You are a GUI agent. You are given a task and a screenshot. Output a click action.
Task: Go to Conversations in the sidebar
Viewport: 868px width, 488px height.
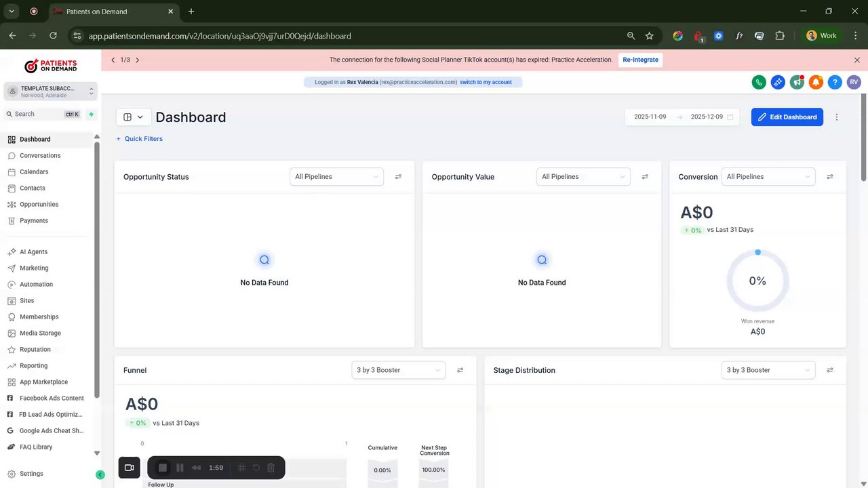tap(40, 156)
